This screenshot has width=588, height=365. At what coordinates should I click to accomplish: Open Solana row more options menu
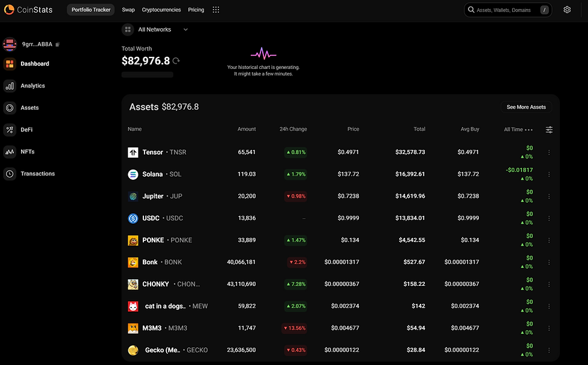(549, 174)
